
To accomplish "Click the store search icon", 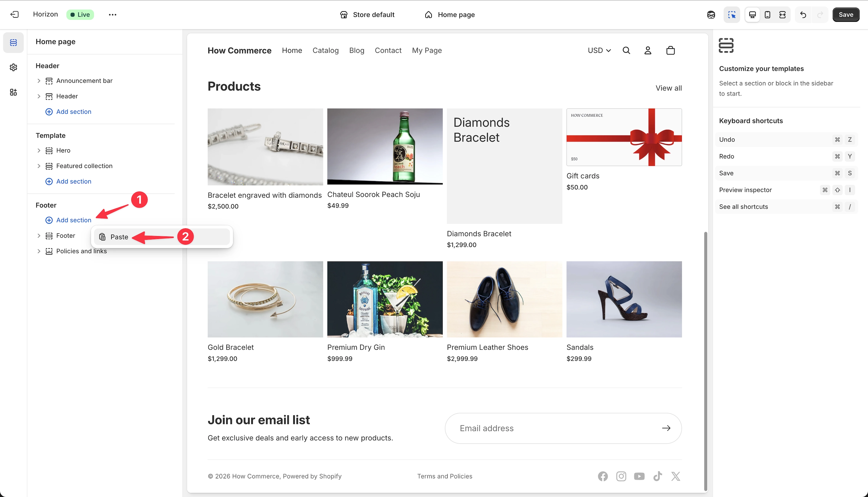I will (x=626, y=51).
